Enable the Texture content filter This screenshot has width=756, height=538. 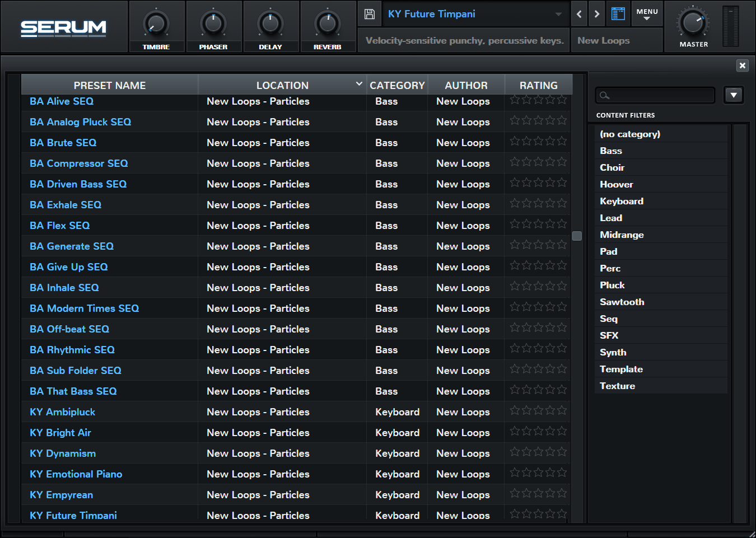point(617,386)
